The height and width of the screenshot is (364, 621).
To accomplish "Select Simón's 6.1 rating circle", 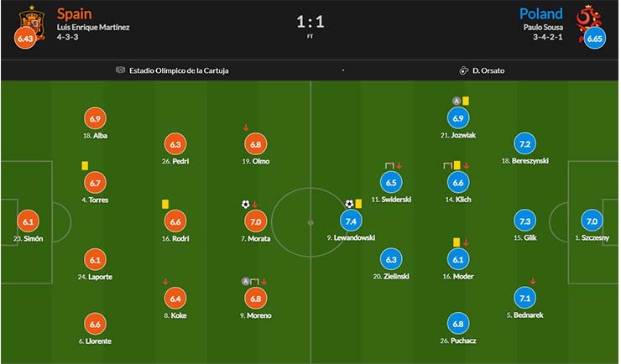I will (29, 221).
